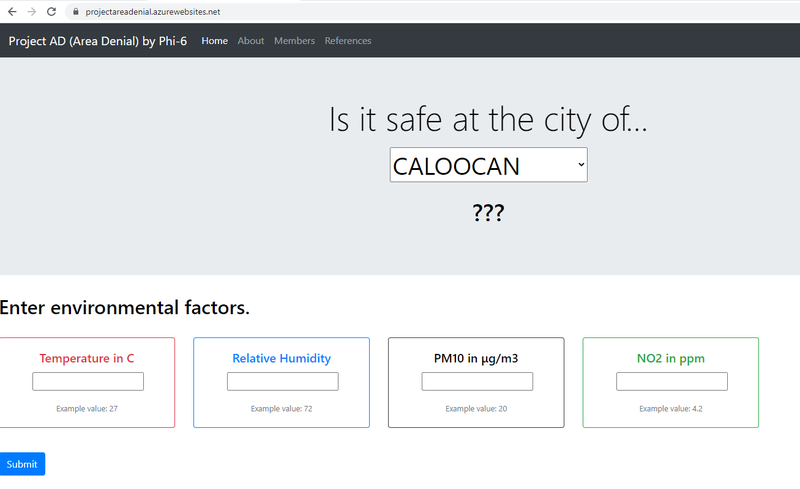Click the "Example value: 27" hint
This screenshot has width=800, height=489.
(x=87, y=409)
